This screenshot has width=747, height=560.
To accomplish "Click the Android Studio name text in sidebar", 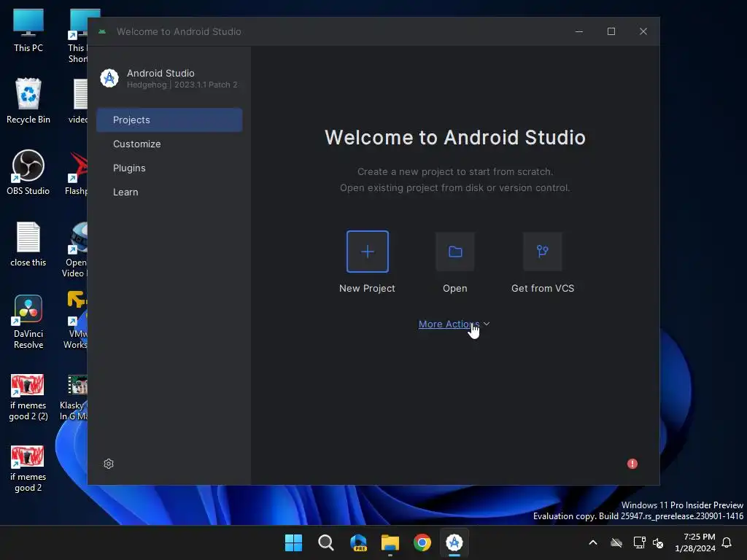I will 160,74.
